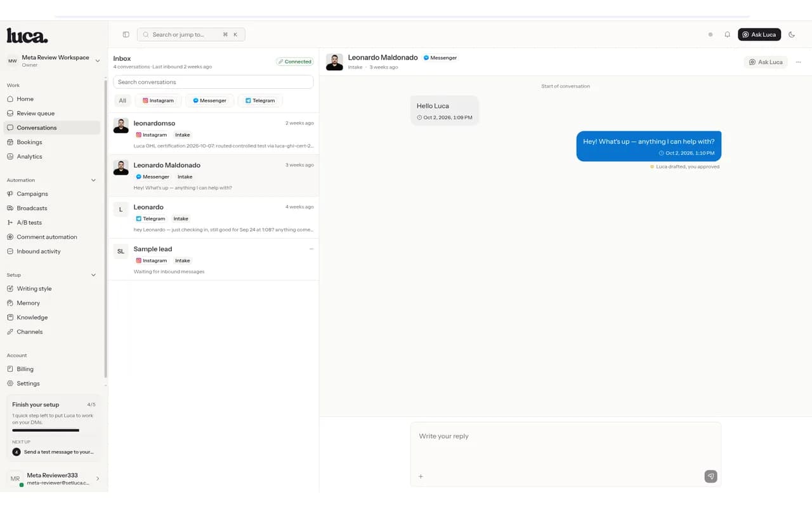This screenshot has width=812, height=508.
Task: Click the send message button
Action: coord(710,476)
